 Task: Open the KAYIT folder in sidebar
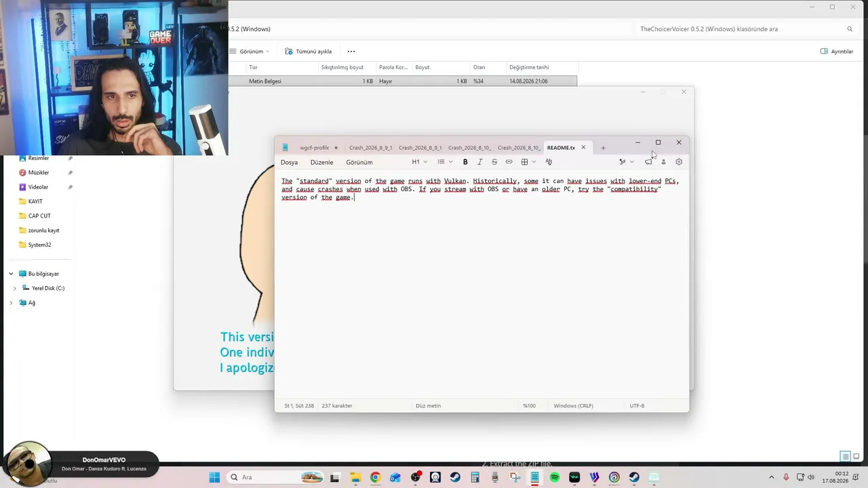pyautogui.click(x=35, y=201)
